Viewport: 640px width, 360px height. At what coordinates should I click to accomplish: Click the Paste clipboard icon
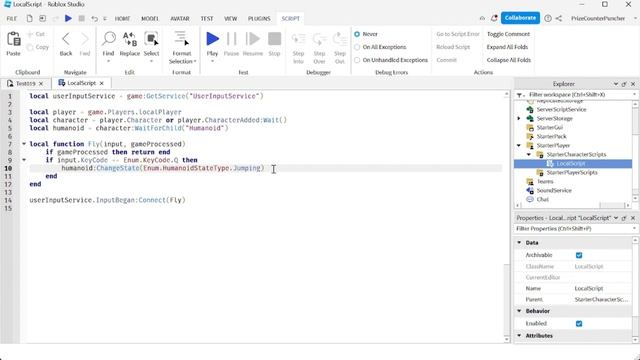[x=13, y=40]
